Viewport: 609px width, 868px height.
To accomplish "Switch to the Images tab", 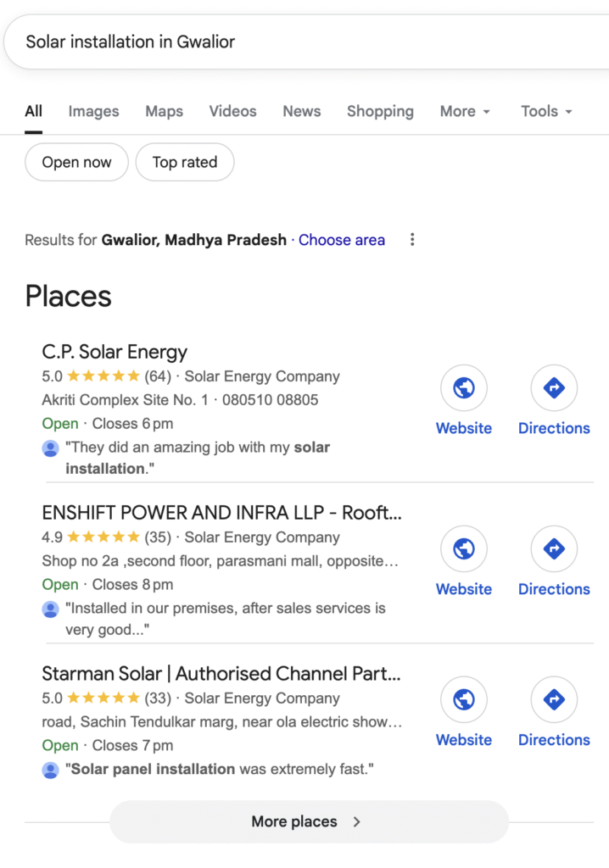I will 93,111.
